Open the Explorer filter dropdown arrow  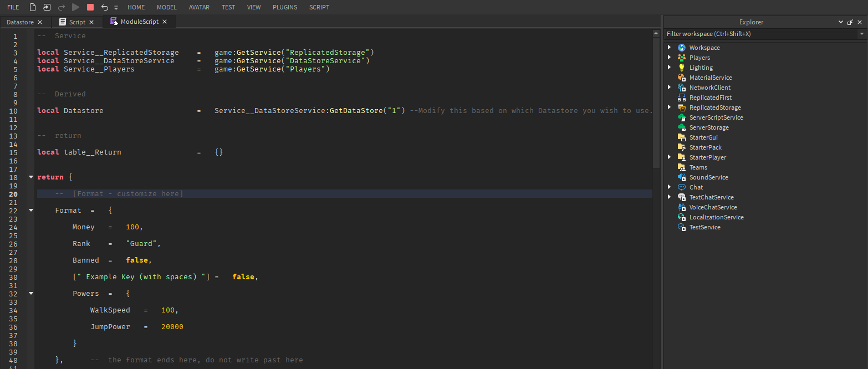click(862, 34)
